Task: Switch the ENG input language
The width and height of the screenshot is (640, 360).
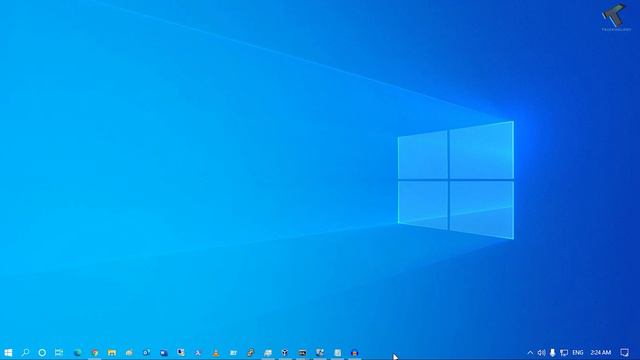Action: point(578,353)
